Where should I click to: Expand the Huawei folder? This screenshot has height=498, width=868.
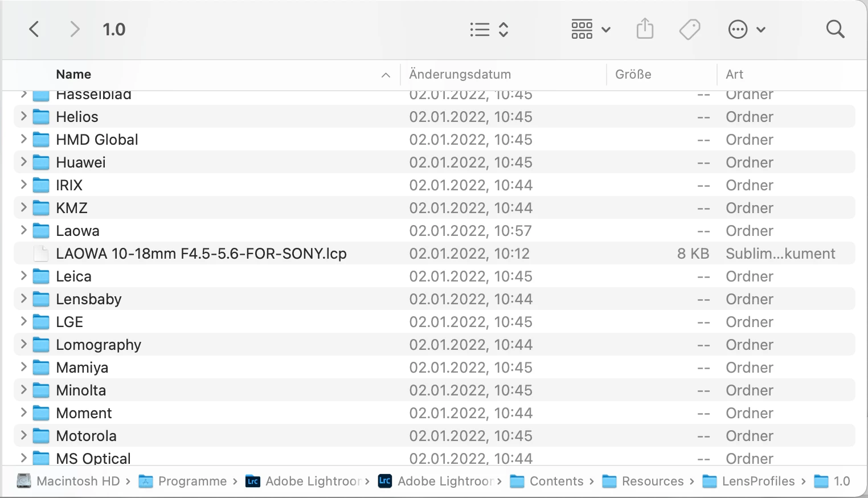pos(23,162)
